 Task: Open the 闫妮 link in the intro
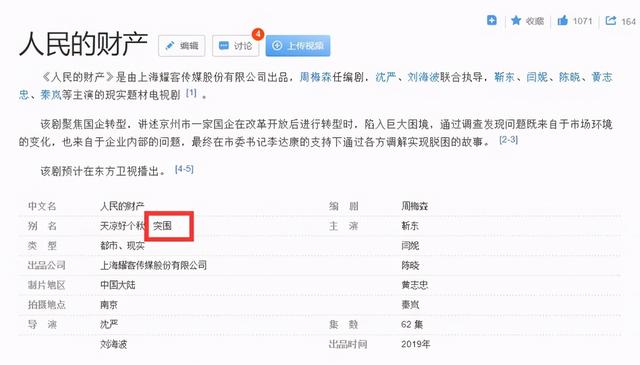coord(537,77)
